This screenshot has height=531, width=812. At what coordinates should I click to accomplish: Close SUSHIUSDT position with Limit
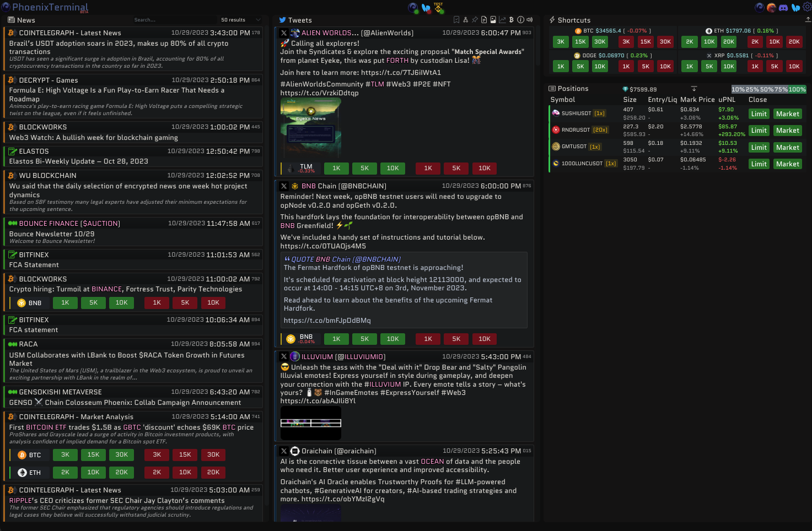(x=759, y=114)
